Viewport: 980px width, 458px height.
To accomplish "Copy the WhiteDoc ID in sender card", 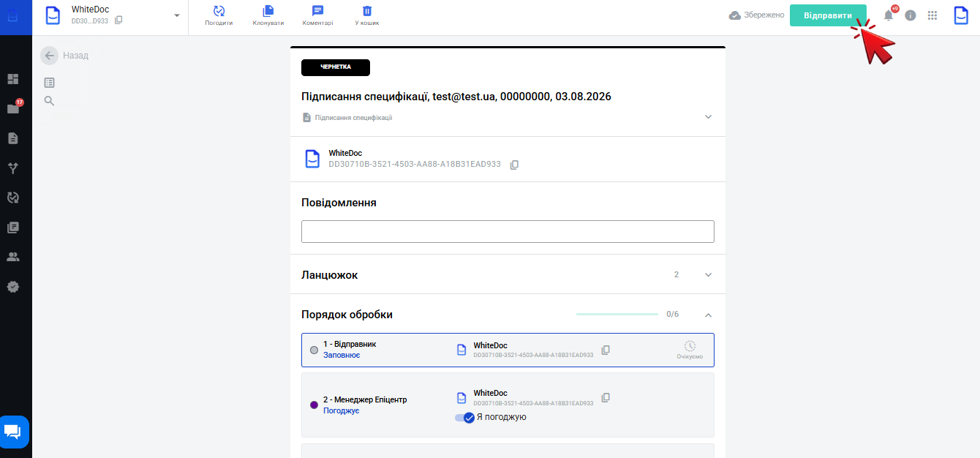I will [x=514, y=165].
